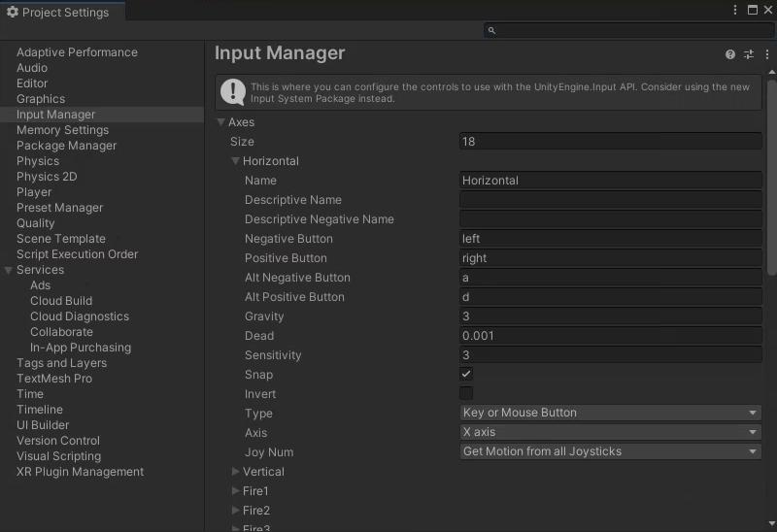Click the Name field containing Horizontal

tap(611, 181)
